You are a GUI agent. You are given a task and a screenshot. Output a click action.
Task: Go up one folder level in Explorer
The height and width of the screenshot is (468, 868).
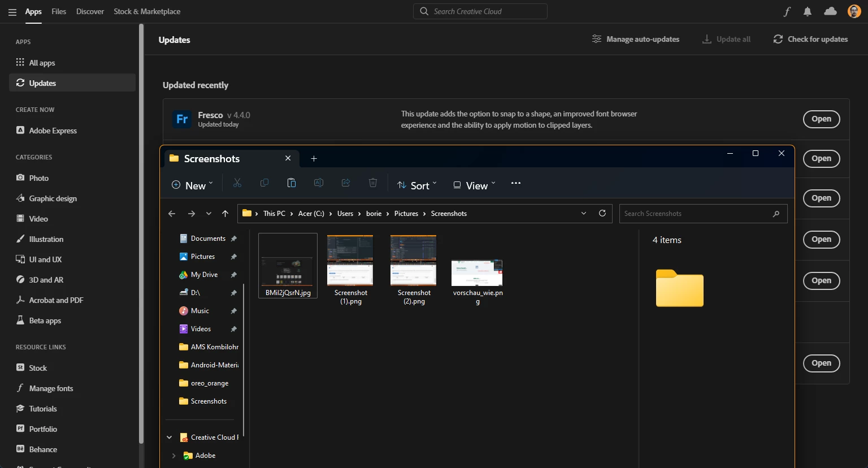coord(225,214)
